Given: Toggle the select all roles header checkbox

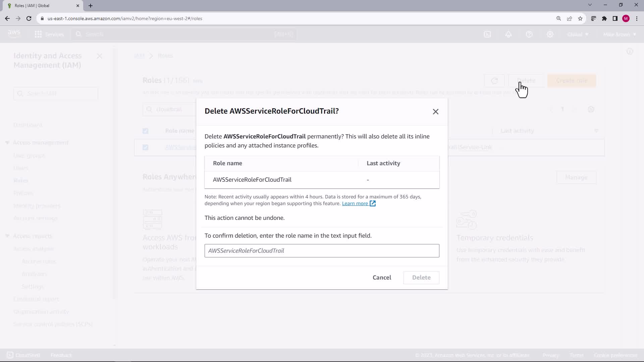Looking at the screenshot, I should click(145, 131).
